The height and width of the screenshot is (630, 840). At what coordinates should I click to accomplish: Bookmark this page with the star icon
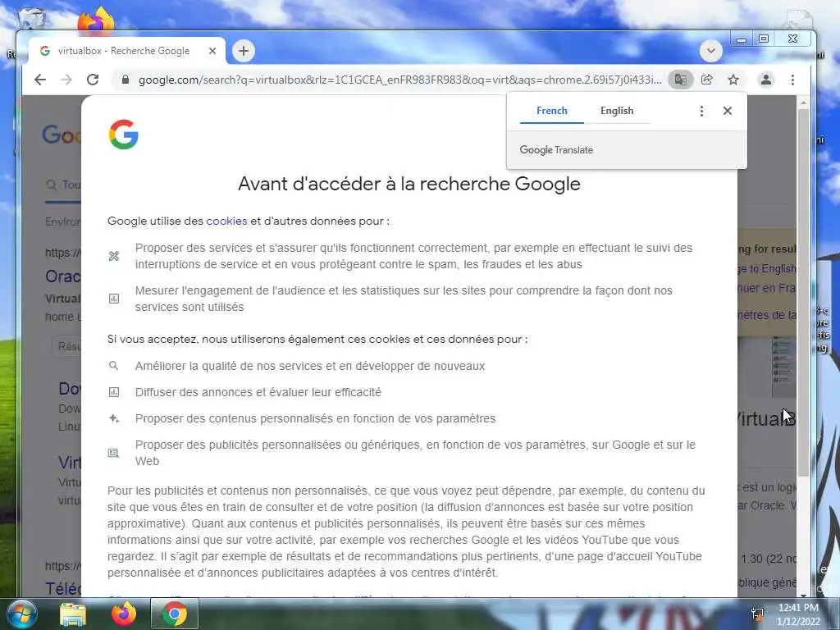click(733, 80)
